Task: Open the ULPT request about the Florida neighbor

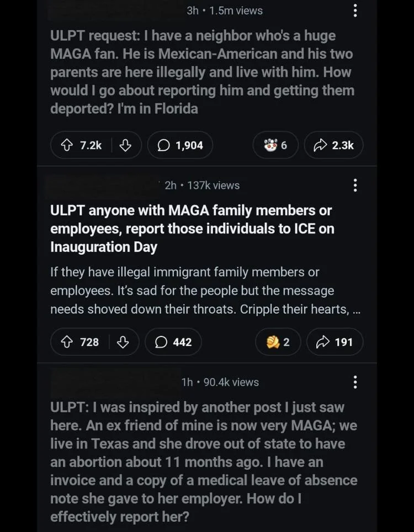Action: tap(201, 72)
